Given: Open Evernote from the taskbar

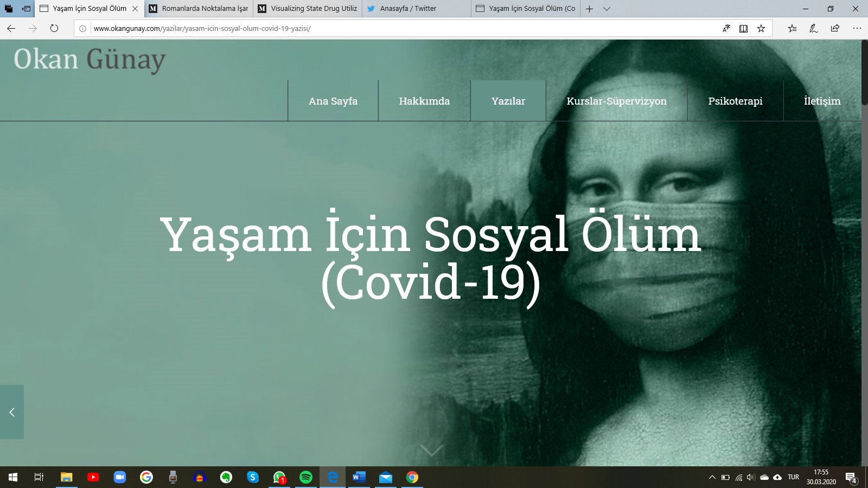Looking at the screenshot, I should (226, 477).
